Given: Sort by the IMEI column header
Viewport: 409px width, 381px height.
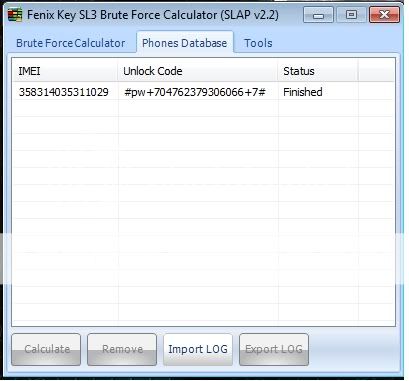Looking at the screenshot, I should tap(65, 71).
